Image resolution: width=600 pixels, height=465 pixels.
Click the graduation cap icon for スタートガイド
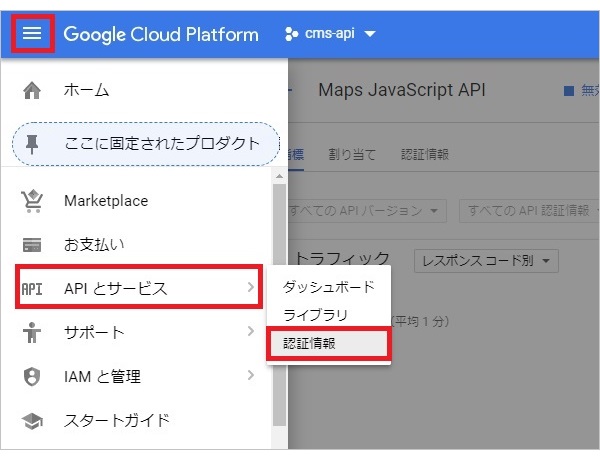[x=32, y=421]
